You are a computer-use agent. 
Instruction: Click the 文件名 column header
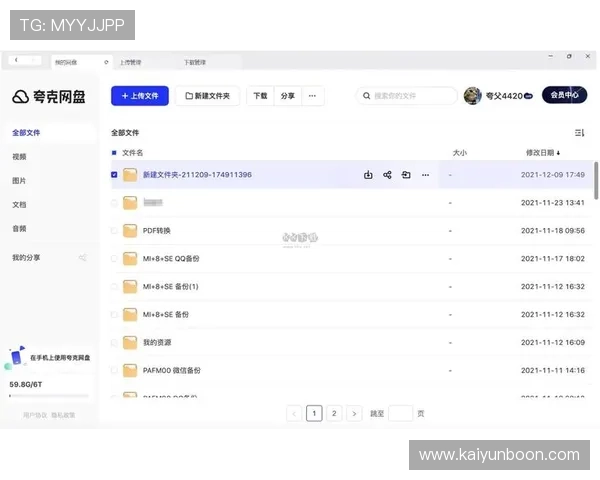click(132, 153)
